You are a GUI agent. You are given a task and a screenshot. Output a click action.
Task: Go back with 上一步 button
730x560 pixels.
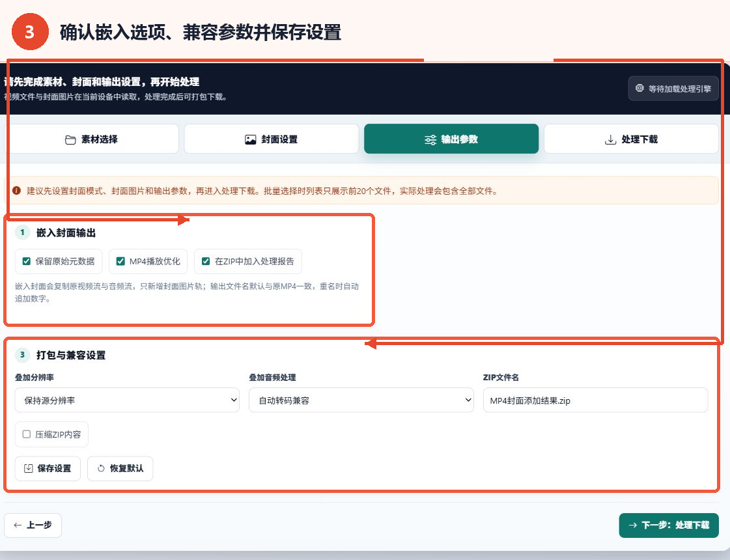click(x=33, y=525)
